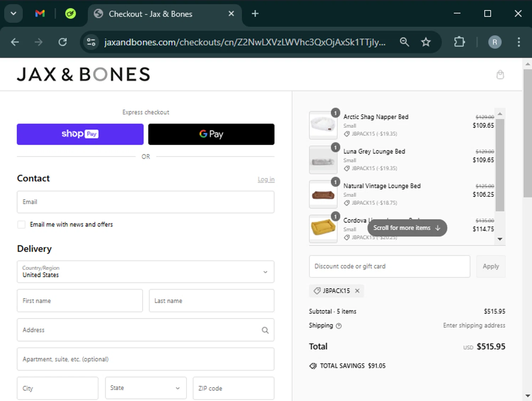Click the Subtotal - 5 items label
The width and height of the screenshot is (532, 401).
333,311
